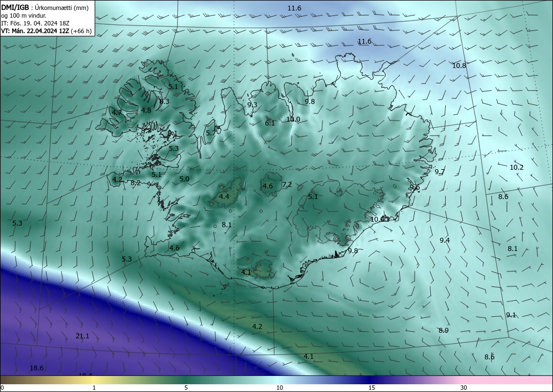Screen dimensions: 553x392
Task: Select the 10.2 value on the map
Action: pos(517,168)
